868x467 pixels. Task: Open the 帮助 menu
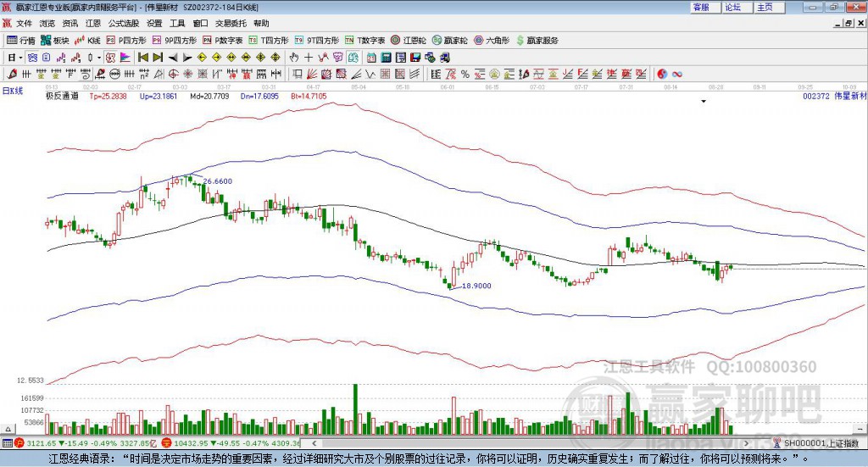261,23
